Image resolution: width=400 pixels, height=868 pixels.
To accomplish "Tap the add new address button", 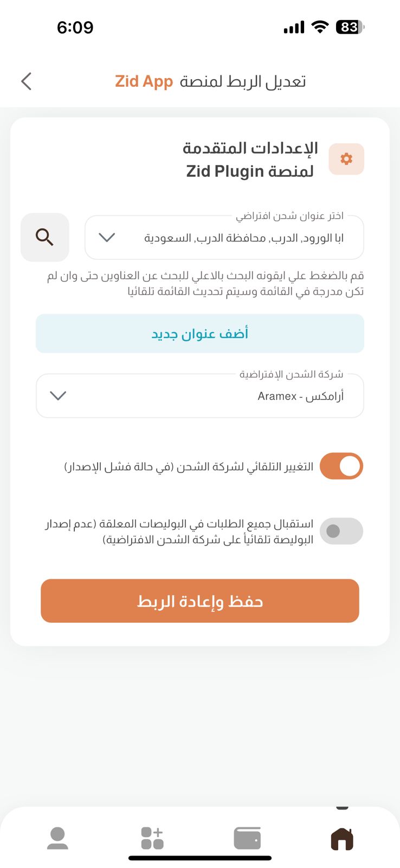I will (199, 333).
